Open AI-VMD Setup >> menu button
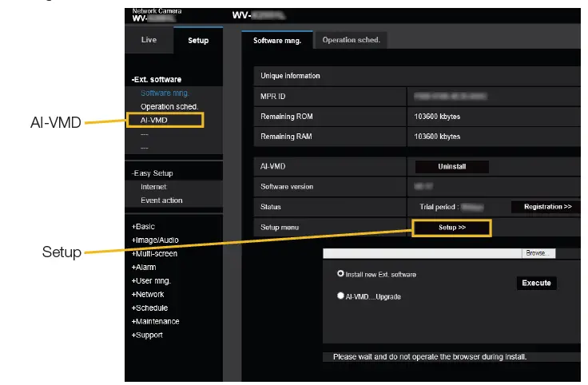588x385 pixels. click(452, 228)
